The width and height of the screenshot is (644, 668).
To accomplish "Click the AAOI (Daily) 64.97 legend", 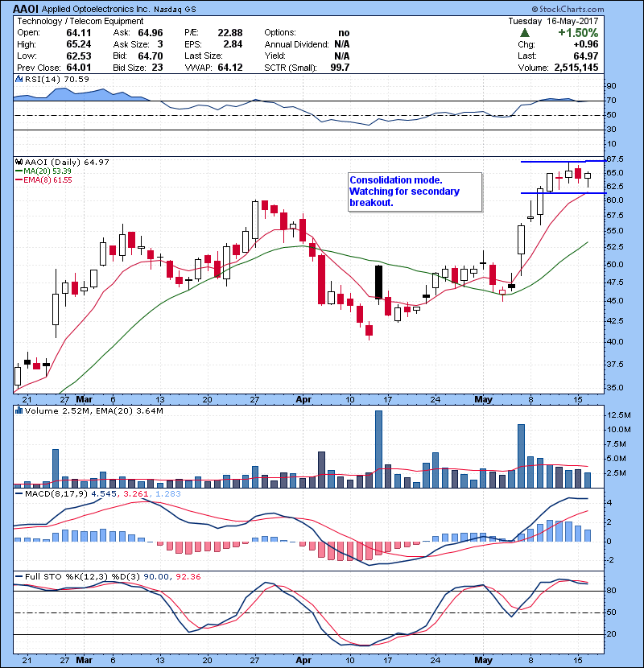I will tap(67, 162).
